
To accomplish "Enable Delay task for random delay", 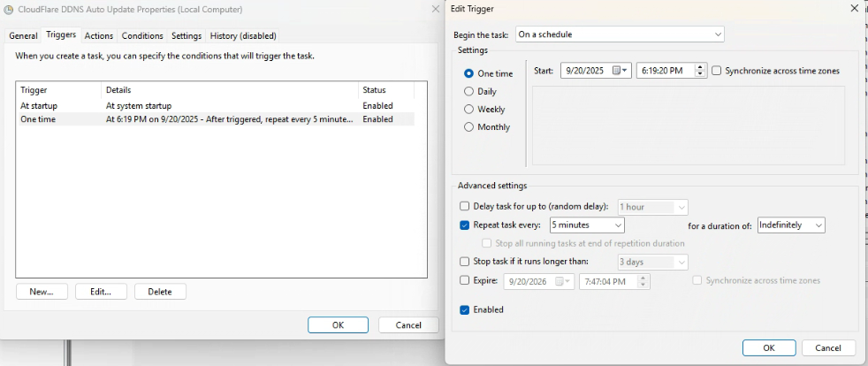I will [x=465, y=206].
